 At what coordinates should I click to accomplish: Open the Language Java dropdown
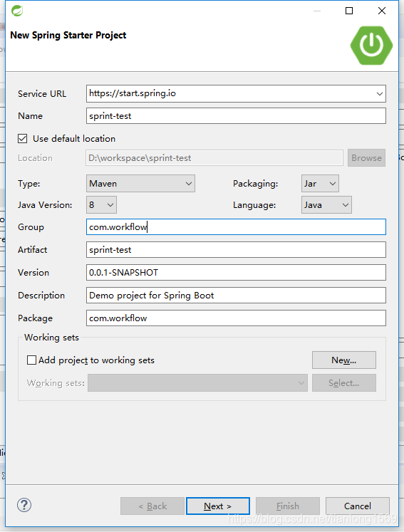[326, 205]
